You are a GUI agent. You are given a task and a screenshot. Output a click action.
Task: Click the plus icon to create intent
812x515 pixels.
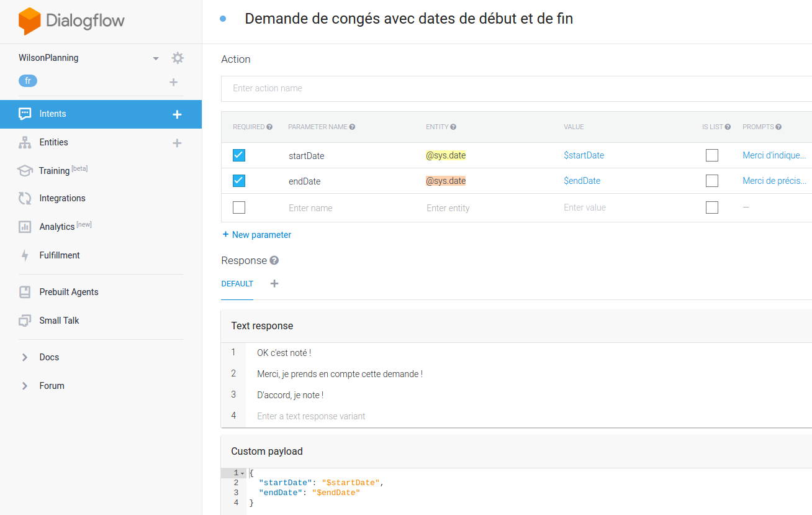point(177,114)
